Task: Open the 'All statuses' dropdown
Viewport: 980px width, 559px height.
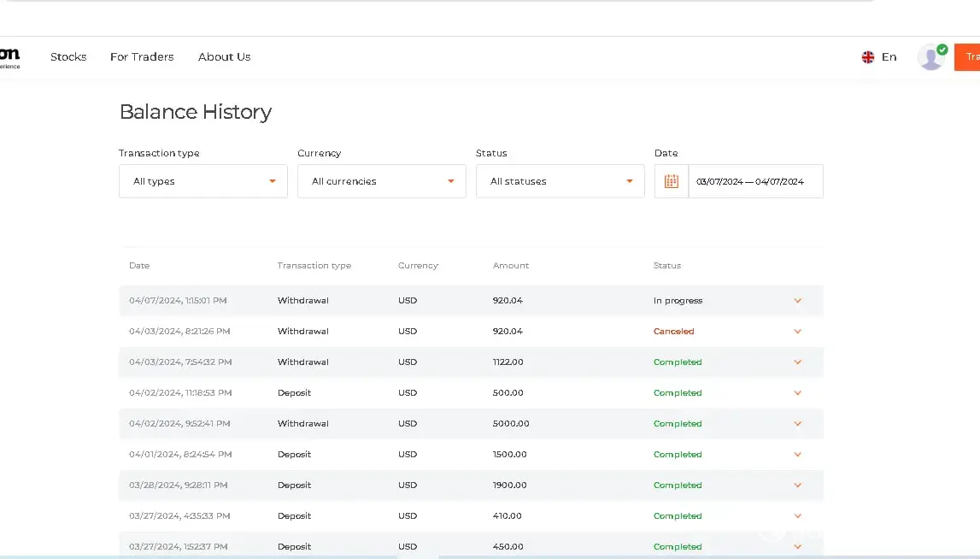Action: (560, 181)
